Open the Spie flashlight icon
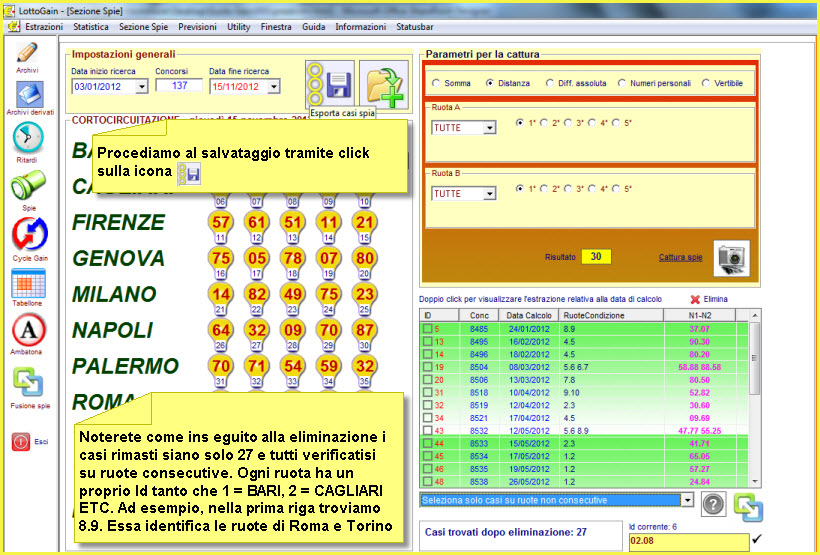Viewport: 820px width, 555px height. pyautogui.click(x=28, y=185)
